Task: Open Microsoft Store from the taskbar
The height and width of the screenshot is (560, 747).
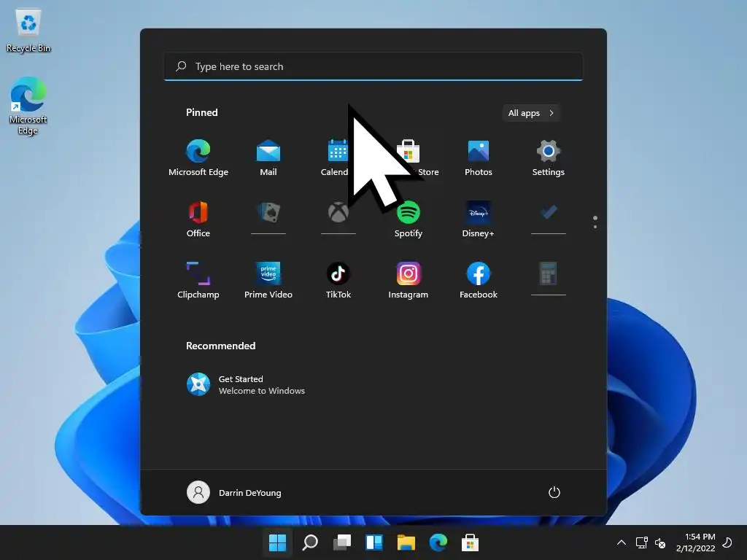Action: click(471, 542)
